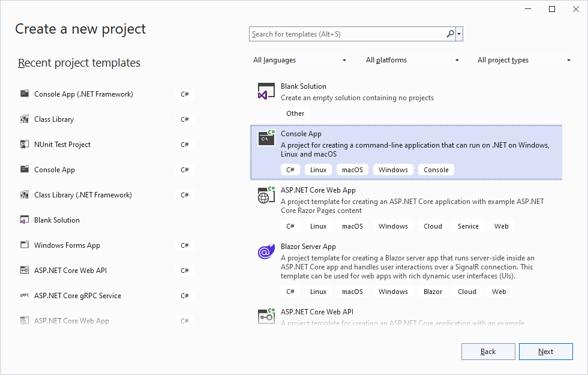Screen dimensions: 588x375
Task: Click the NUnit Test Project icon
Action: pyautogui.click(x=25, y=144)
